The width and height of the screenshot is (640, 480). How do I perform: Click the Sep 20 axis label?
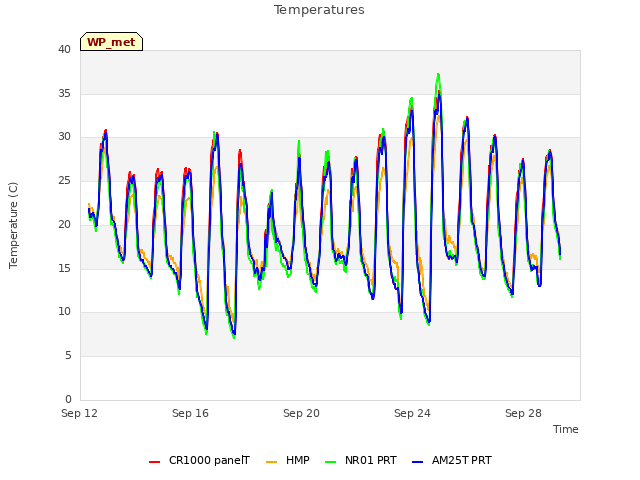(301, 413)
